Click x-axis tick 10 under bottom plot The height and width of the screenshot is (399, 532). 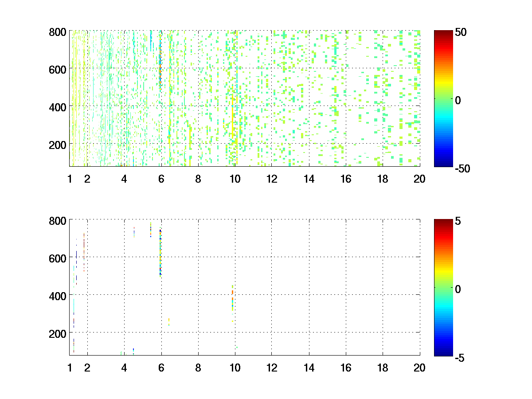235,368
